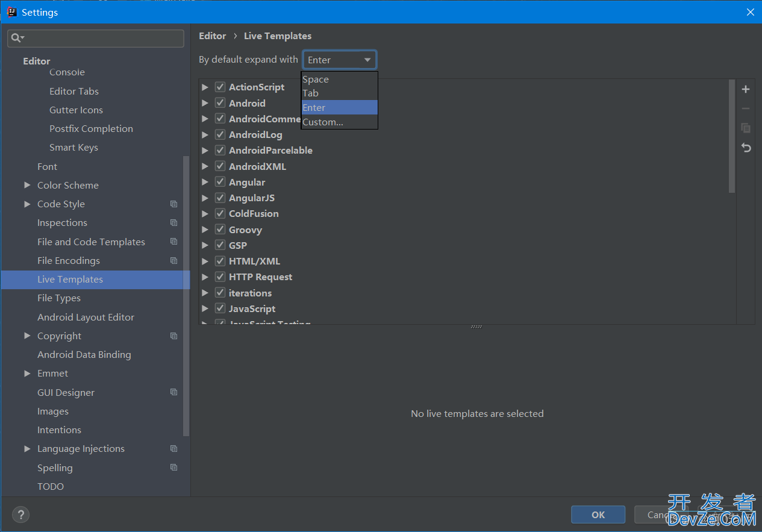Open Editor Tabs settings
The height and width of the screenshot is (532, 762).
(74, 92)
